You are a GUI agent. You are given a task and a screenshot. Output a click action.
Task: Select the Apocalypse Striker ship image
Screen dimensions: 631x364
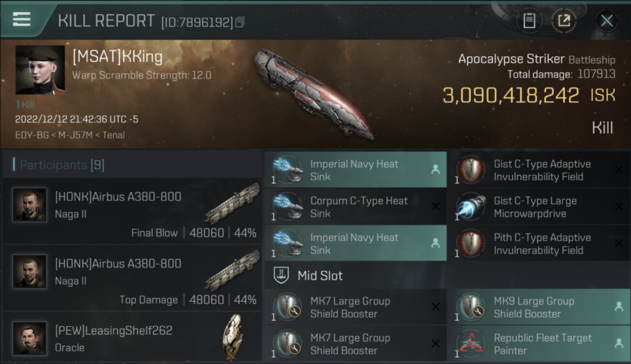point(314,92)
